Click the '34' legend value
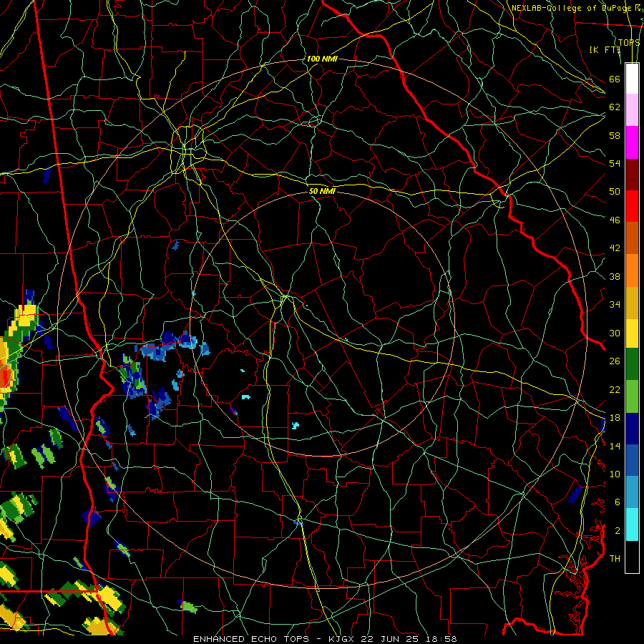 [x=615, y=305]
